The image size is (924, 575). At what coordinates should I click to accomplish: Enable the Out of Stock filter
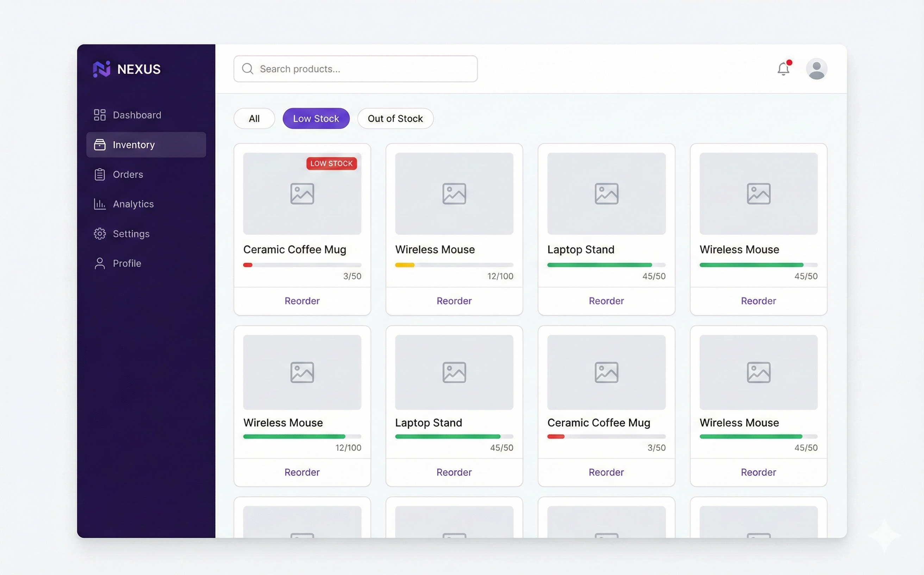(x=395, y=118)
